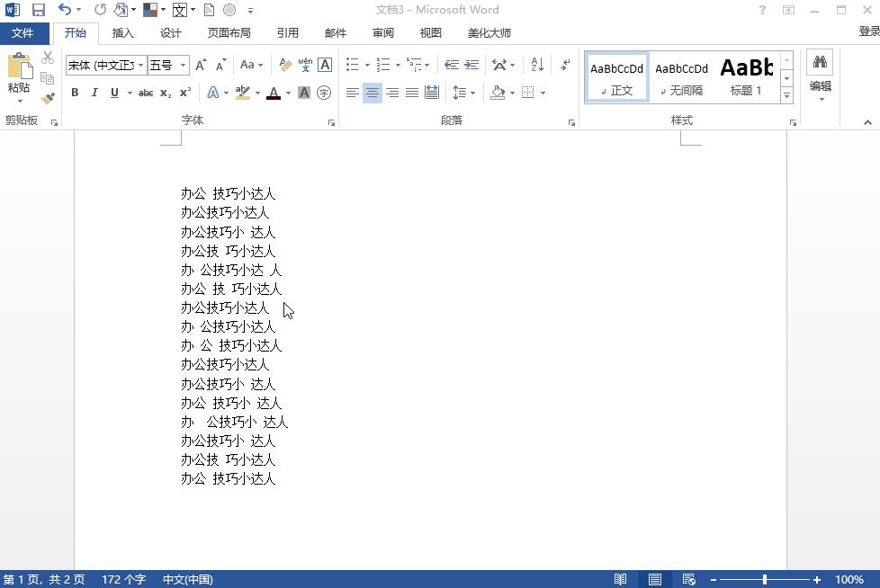880x588 pixels.
Task: Open the 页面布局 tab
Action: click(x=229, y=33)
